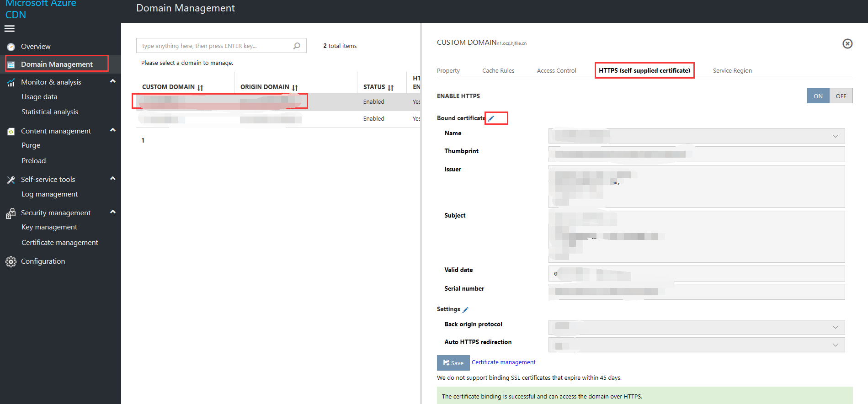The height and width of the screenshot is (404, 868).
Task: Click the Valid date field
Action: (697, 273)
